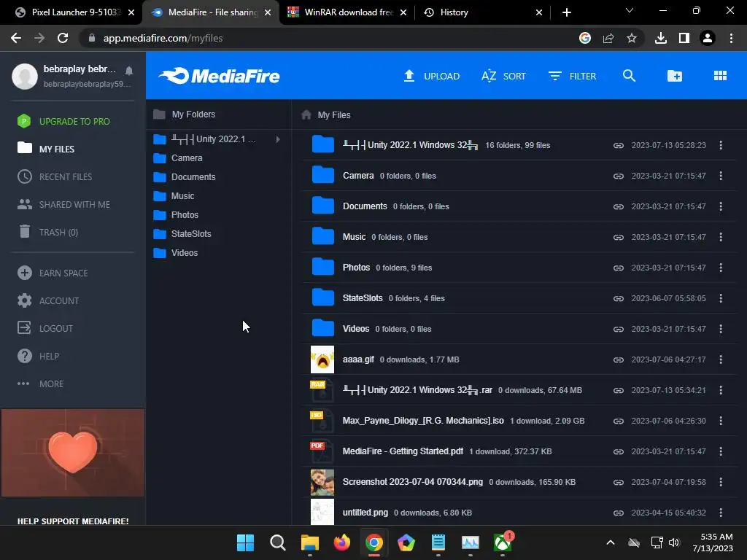Open Windows Start menu
747x560 pixels.
(x=245, y=542)
